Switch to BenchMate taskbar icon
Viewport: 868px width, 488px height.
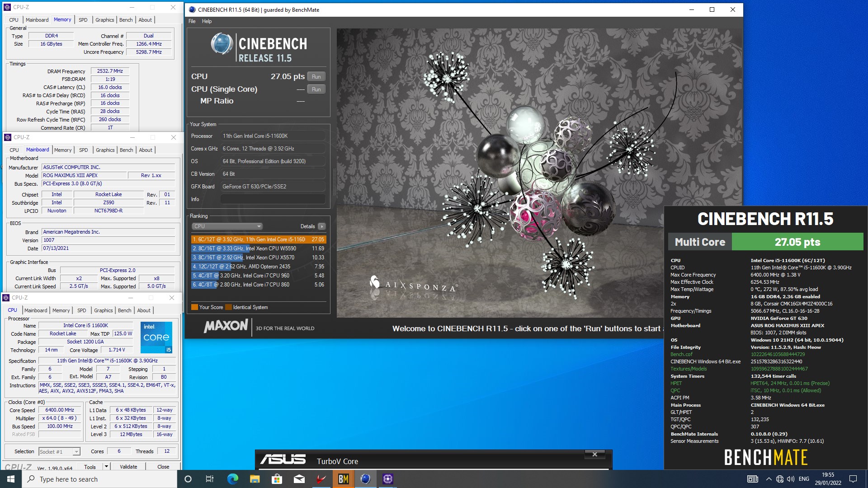pos(343,479)
